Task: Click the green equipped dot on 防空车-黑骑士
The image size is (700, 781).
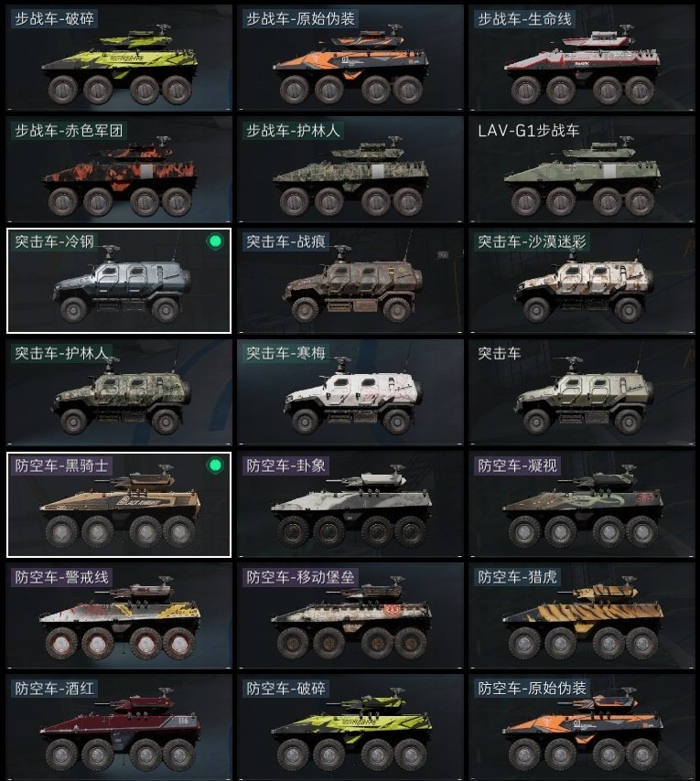Action: pos(215,465)
